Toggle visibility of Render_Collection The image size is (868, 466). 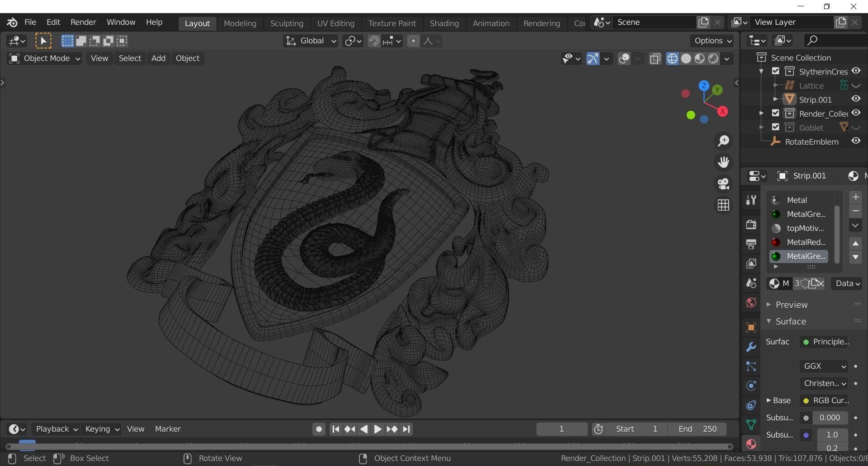pyautogui.click(x=856, y=113)
